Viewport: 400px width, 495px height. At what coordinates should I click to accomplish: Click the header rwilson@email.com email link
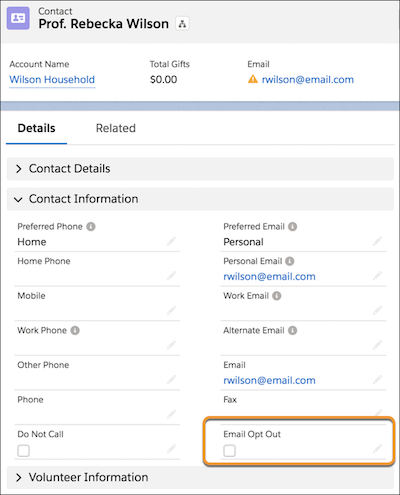(308, 80)
